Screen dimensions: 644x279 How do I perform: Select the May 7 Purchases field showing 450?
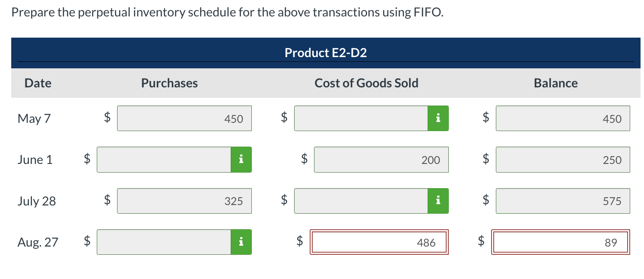[184, 119]
